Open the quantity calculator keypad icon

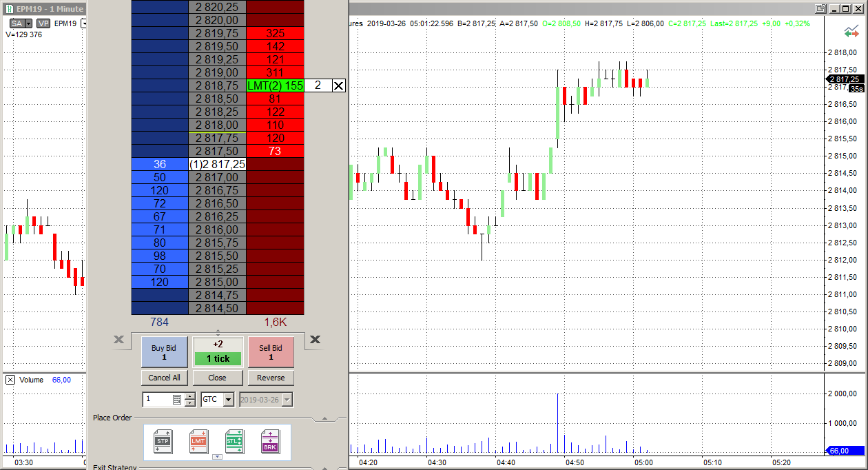pos(177,399)
